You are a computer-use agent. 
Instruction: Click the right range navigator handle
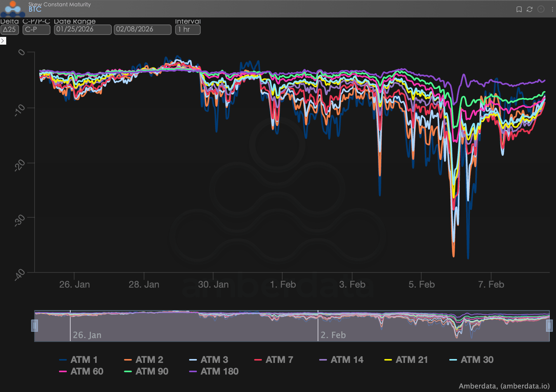click(549, 326)
